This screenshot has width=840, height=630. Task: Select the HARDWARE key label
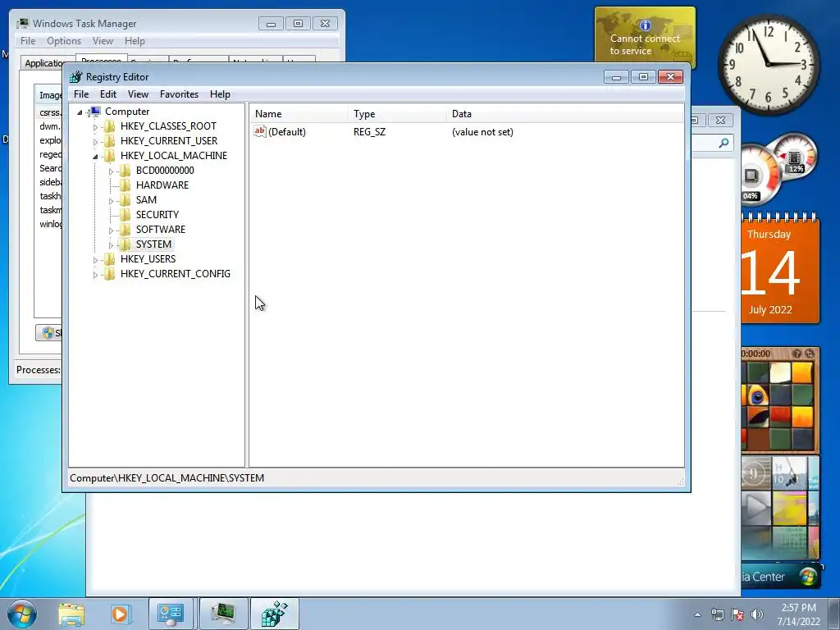(162, 185)
